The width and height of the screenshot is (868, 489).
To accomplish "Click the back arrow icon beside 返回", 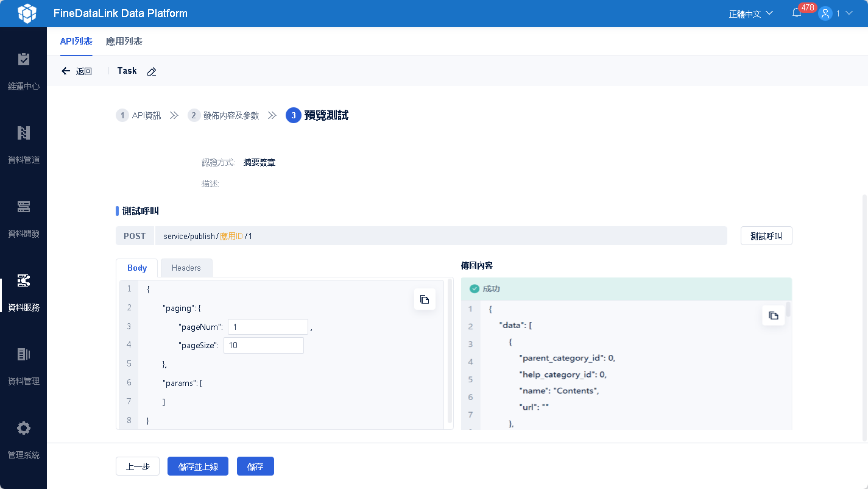I will (66, 71).
